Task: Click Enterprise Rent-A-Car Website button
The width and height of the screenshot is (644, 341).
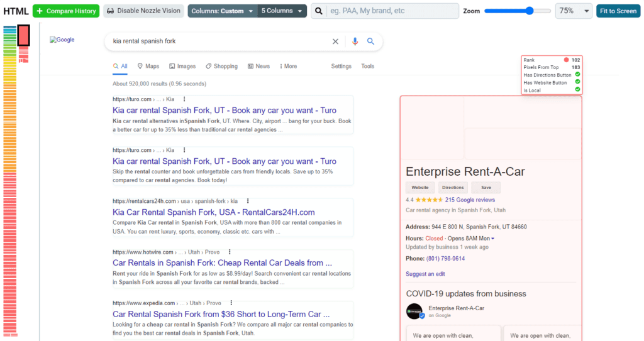Action: [x=419, y=188]
